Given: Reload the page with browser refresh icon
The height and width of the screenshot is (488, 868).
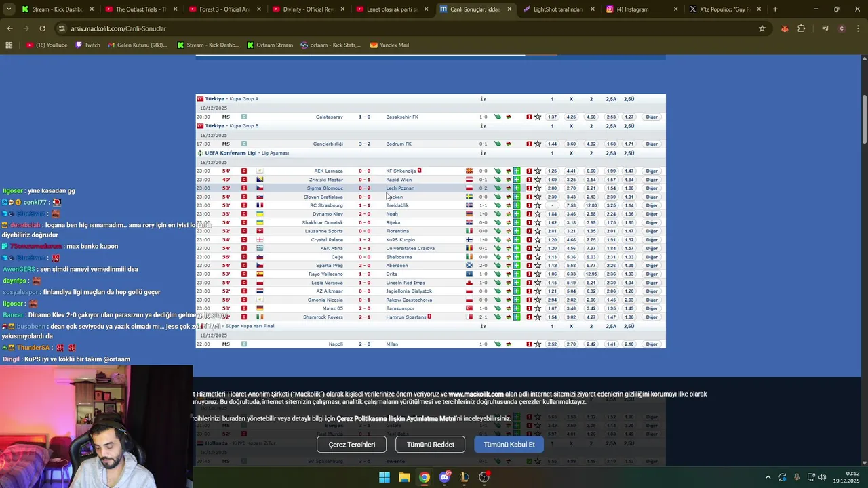Looking at the screenshot, I should click(x=42, y=28).
